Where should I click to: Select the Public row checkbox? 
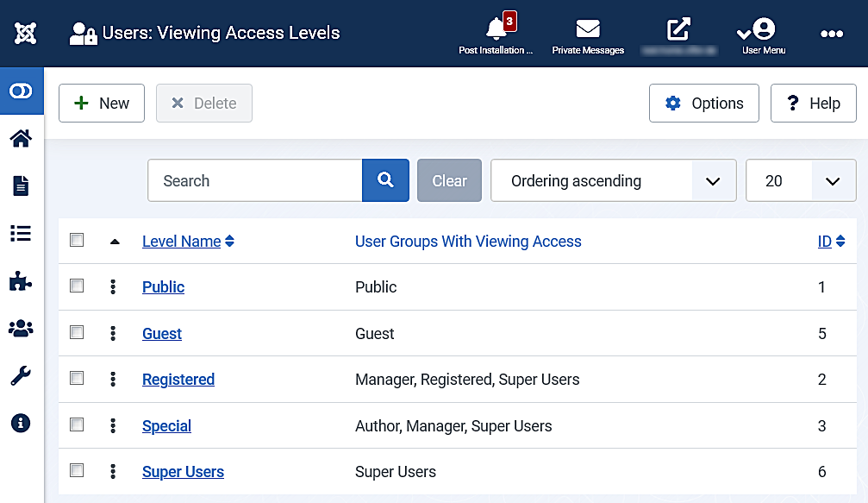pyautogui.click(x=77, y=286)
